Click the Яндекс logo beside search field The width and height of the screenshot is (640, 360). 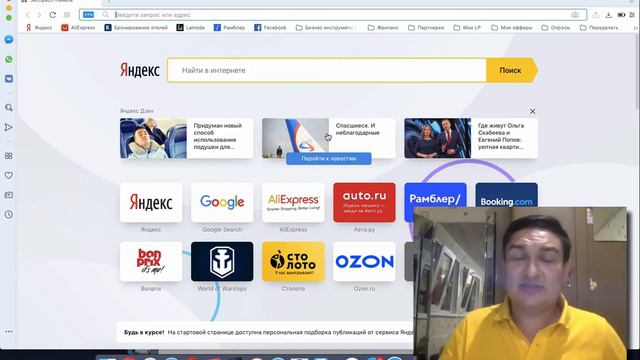[140, 70]
